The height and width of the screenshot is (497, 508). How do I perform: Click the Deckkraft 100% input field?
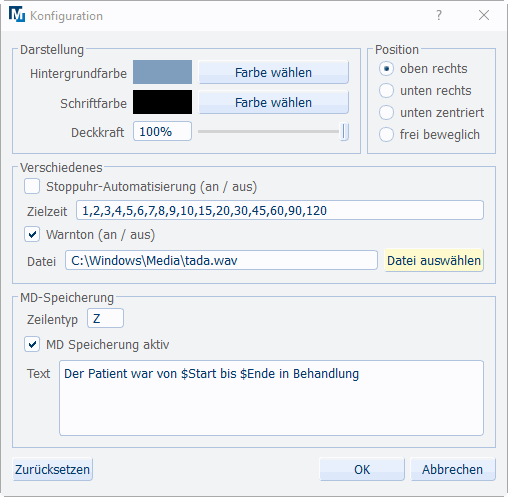click(x=162, y=131)
